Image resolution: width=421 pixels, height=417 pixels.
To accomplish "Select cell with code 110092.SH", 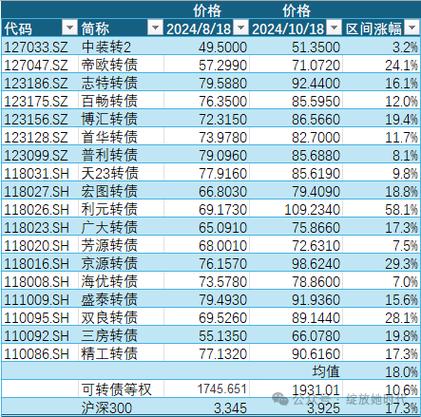I will point(40,335).
